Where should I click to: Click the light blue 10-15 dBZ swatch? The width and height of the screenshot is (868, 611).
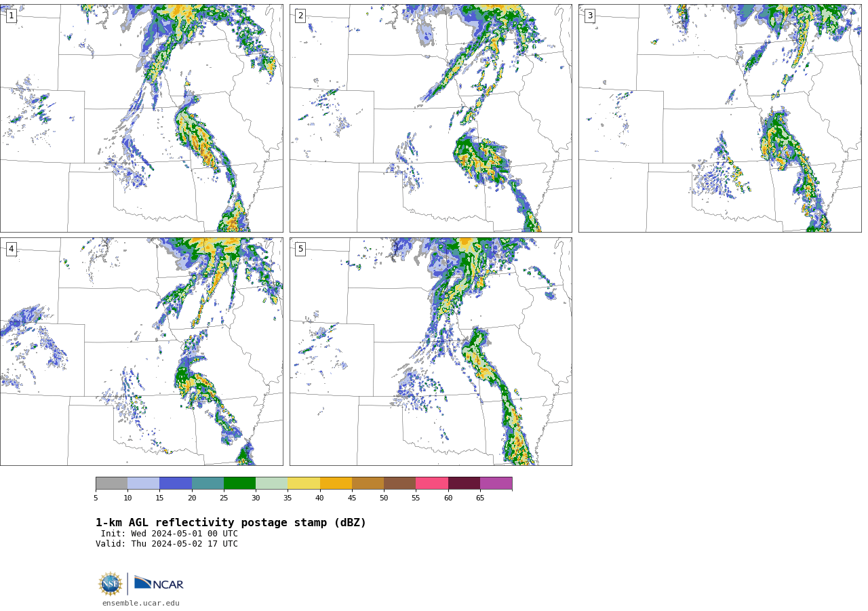[144, 484]
